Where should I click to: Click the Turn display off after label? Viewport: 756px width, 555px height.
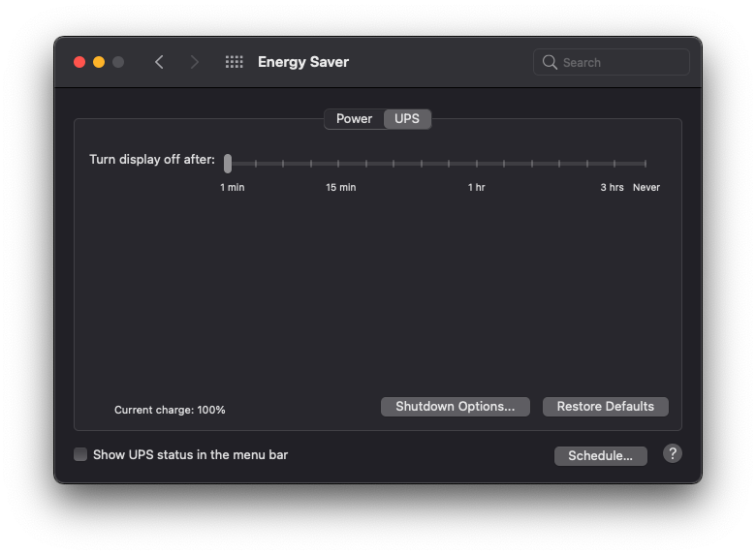point(152,160)
